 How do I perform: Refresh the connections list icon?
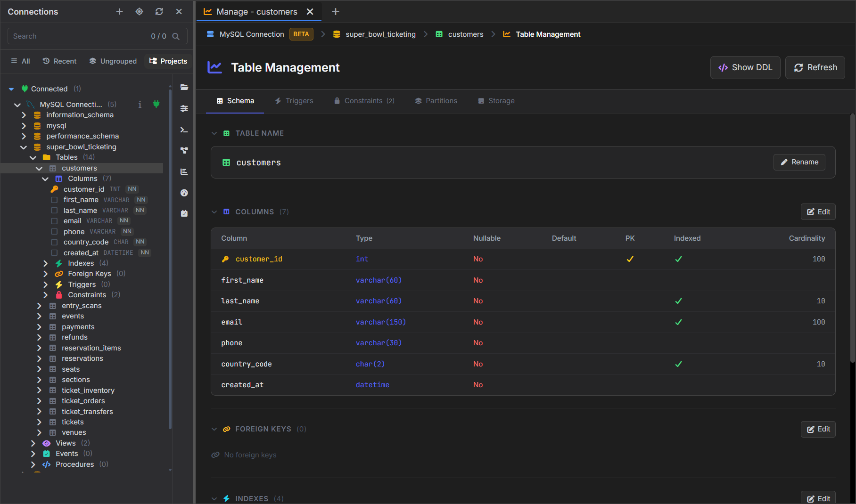159,12
